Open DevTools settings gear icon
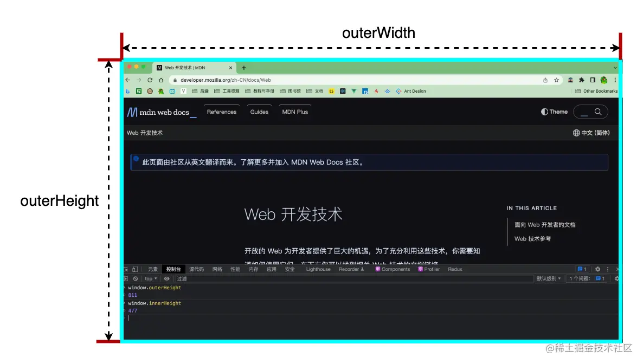The image size is (643, 364). (x=597, y=269)
